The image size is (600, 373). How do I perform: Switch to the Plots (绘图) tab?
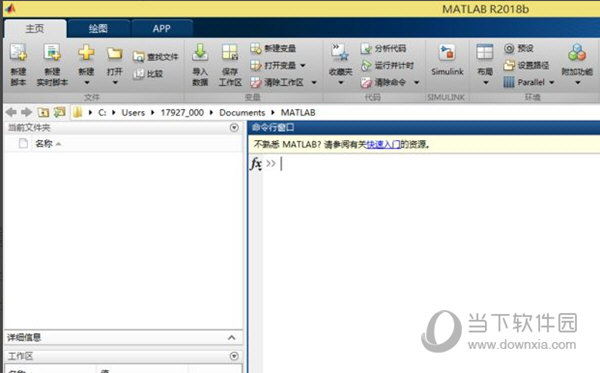tap(98, 29)
